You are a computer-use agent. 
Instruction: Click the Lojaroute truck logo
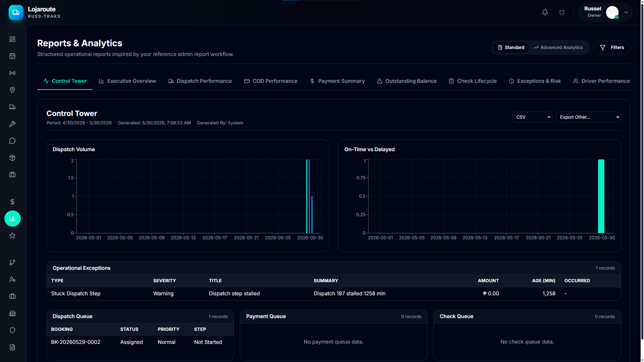pos(16,12)
